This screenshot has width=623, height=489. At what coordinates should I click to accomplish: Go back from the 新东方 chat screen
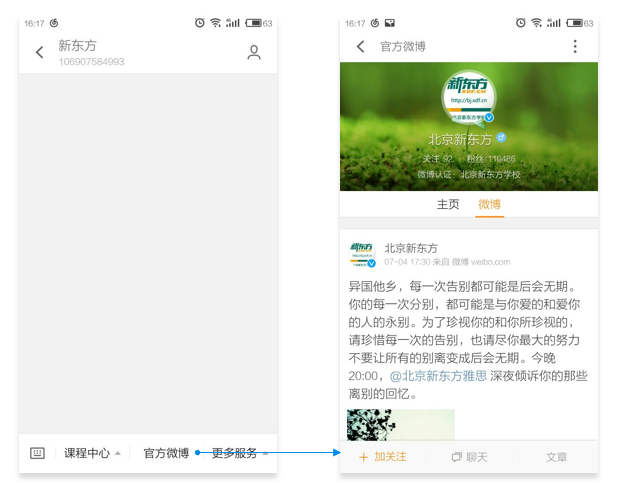pos(40,53)
